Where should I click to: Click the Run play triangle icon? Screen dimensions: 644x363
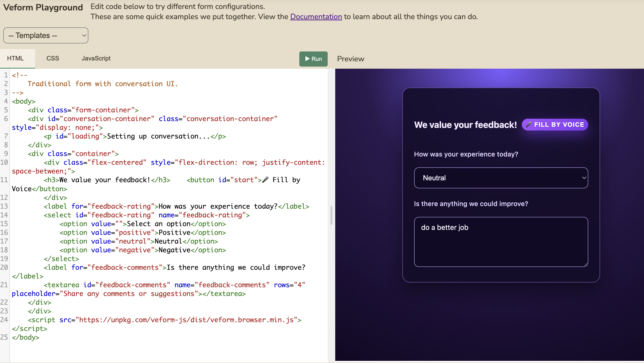point(307,59)
